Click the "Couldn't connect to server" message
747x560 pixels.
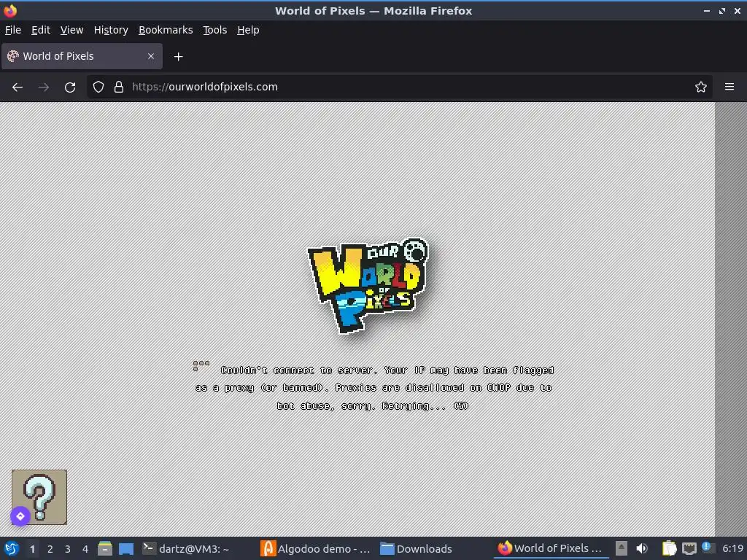point(374,388)
